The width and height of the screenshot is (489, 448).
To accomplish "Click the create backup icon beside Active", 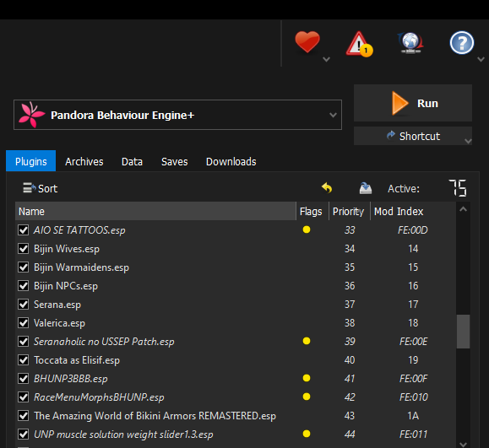I will [x=365, y=188].
